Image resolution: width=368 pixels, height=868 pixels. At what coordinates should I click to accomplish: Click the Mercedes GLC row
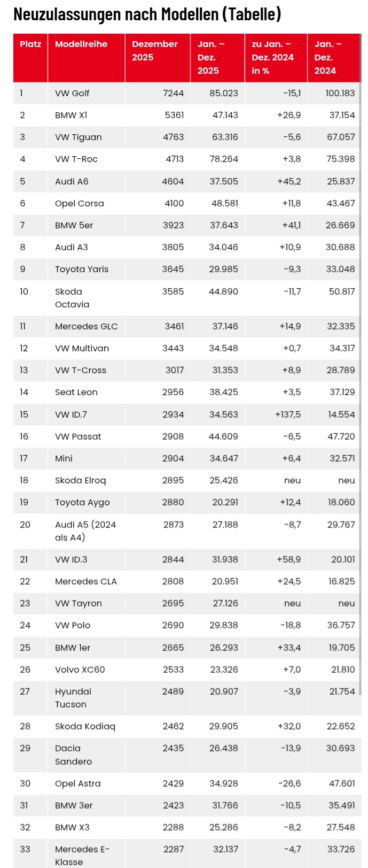pyautogui.click(x=187, y=326)
